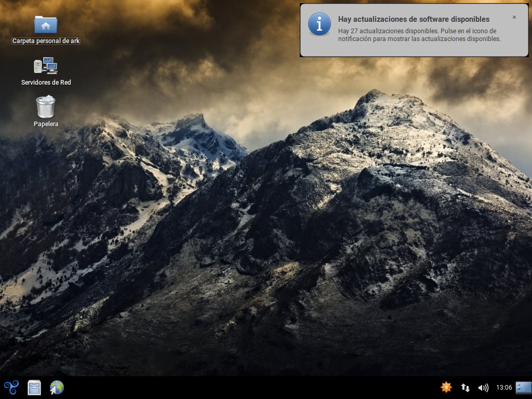
Task: Click empty area of the bottom panel
Action: tap(249, 388)
